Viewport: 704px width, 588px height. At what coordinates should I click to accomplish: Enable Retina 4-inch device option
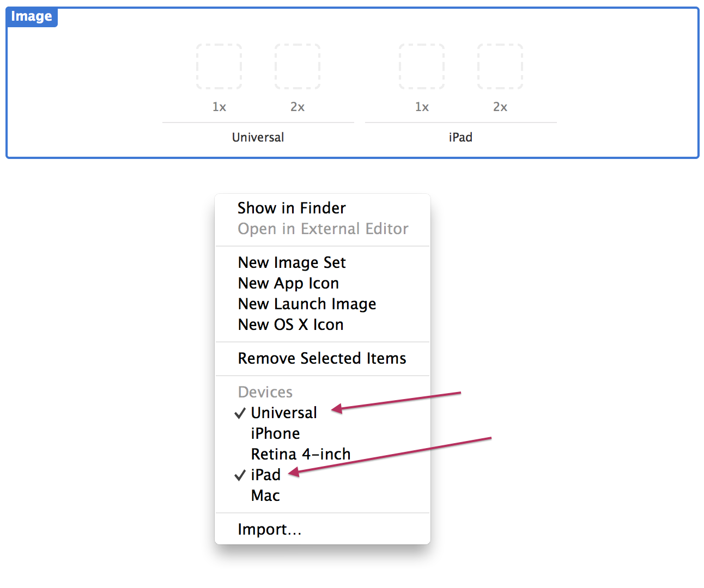pos(300,454)
